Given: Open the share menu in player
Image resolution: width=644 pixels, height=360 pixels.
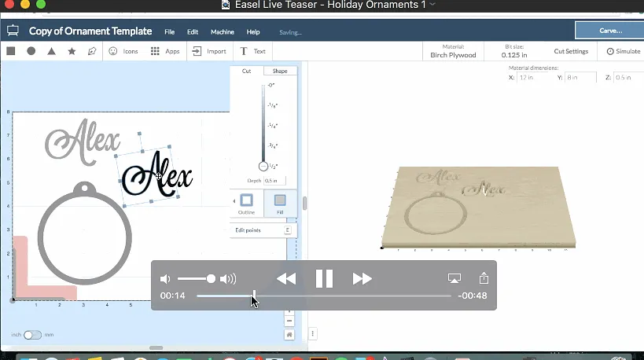Looking at the screenshot, I should (484, 278).
